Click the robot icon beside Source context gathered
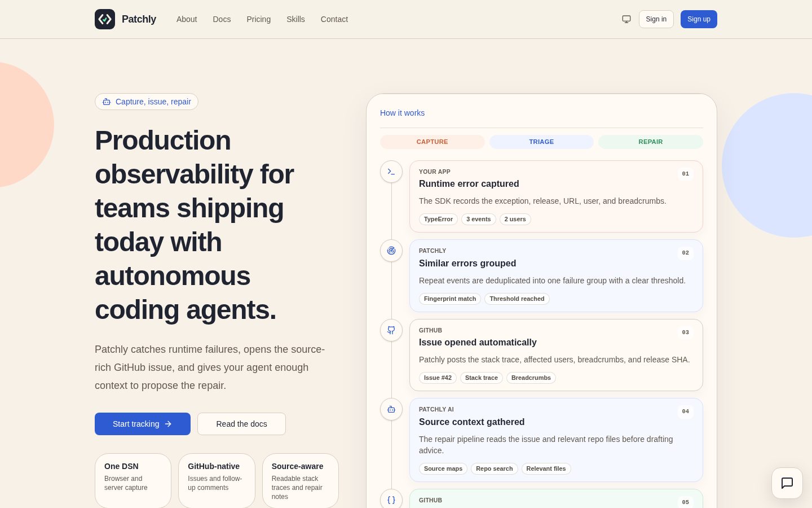This screenshot has width=812, height=508. tap(391, 409)
